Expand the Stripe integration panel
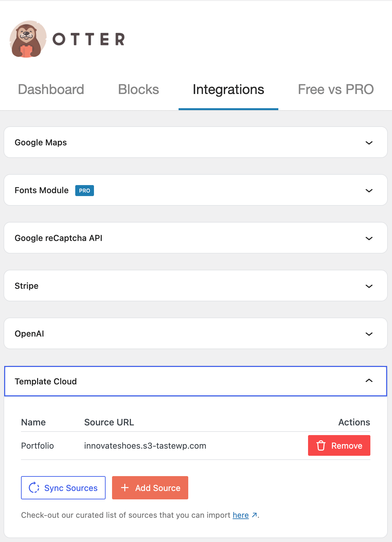392x542 pixels. coord(369,286)
